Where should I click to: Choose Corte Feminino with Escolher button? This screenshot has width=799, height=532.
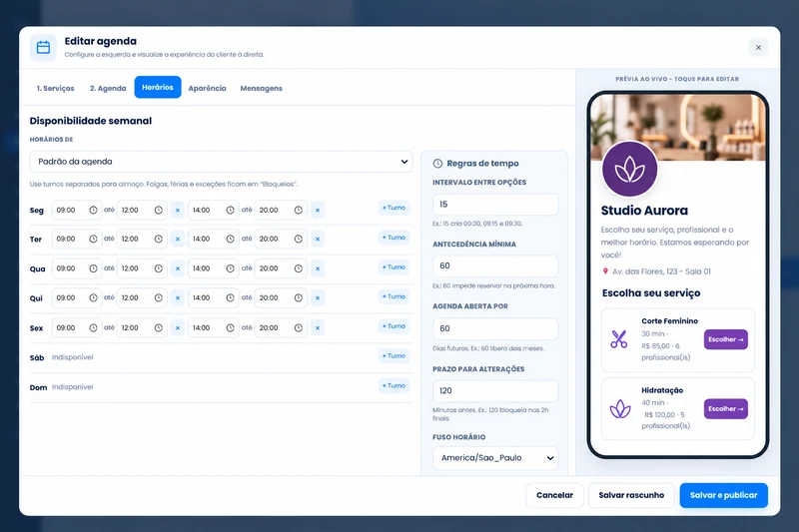point(726,339)
